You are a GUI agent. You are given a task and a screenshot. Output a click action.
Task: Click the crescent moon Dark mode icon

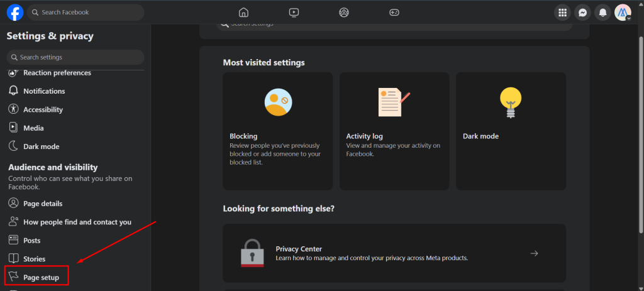pos(14,146)
